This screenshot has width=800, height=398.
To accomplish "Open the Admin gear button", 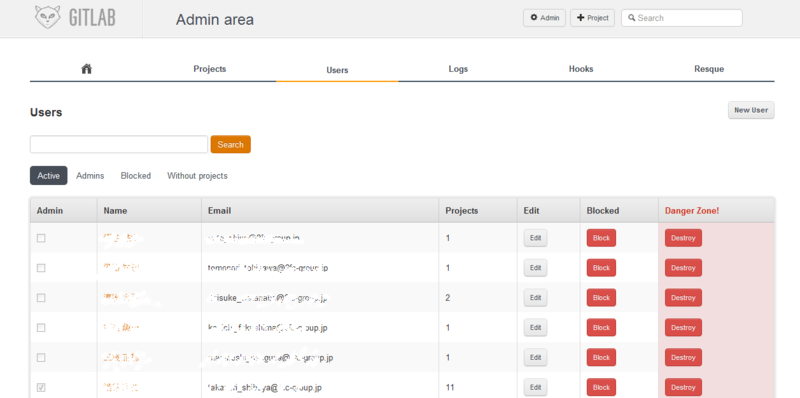I will (x=544, y=18).
